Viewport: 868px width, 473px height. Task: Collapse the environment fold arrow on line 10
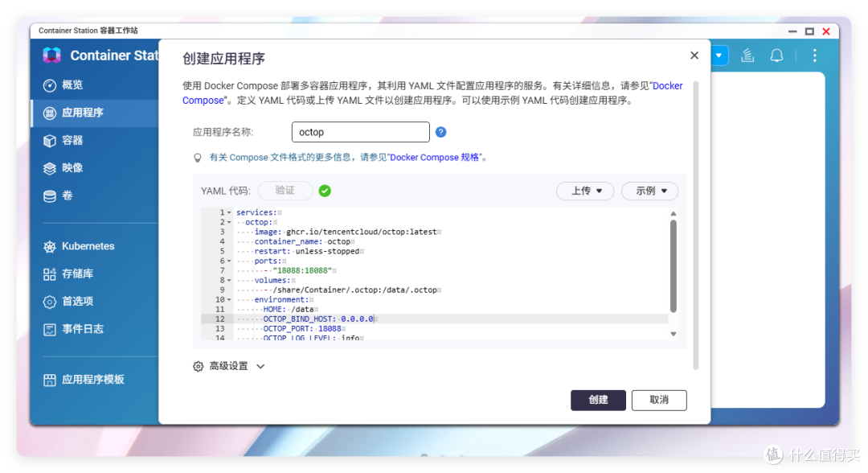pyautogui.click(x=229, y=299)
